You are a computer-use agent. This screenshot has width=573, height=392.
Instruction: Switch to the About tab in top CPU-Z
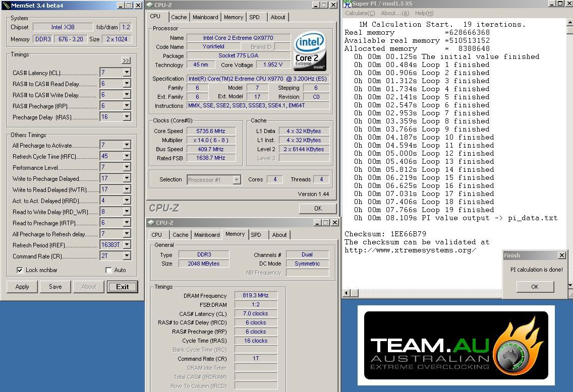pos(278,17)
